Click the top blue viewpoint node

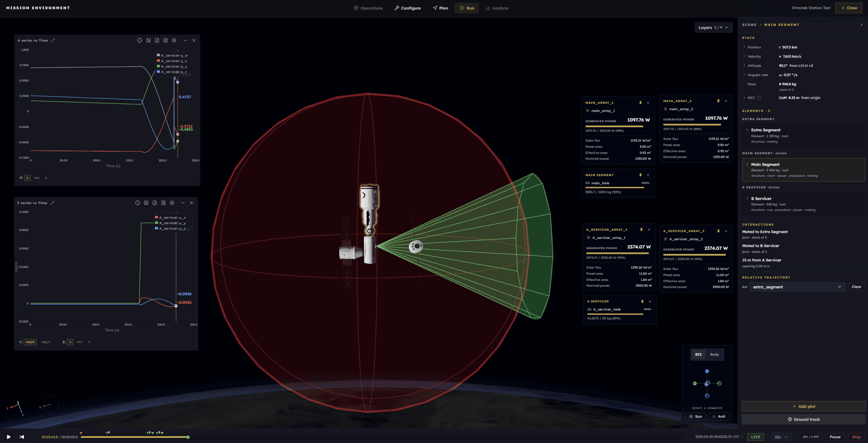(x=707, y=371)
